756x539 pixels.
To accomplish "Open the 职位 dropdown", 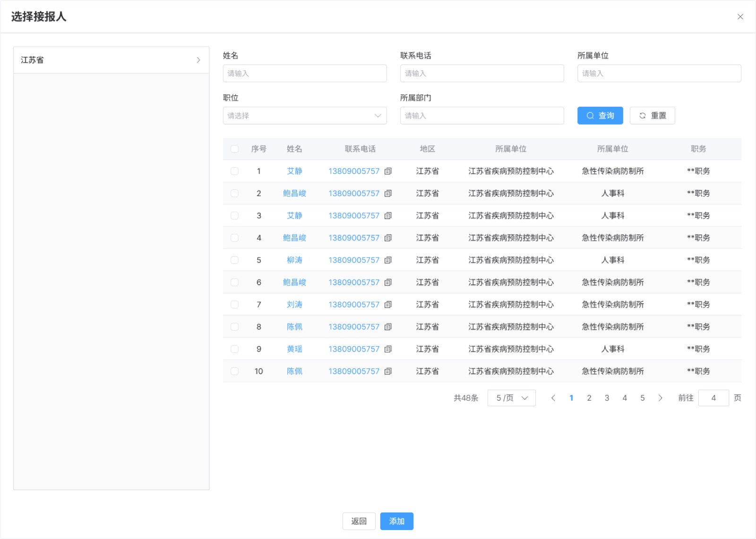I will click(305, 116).
